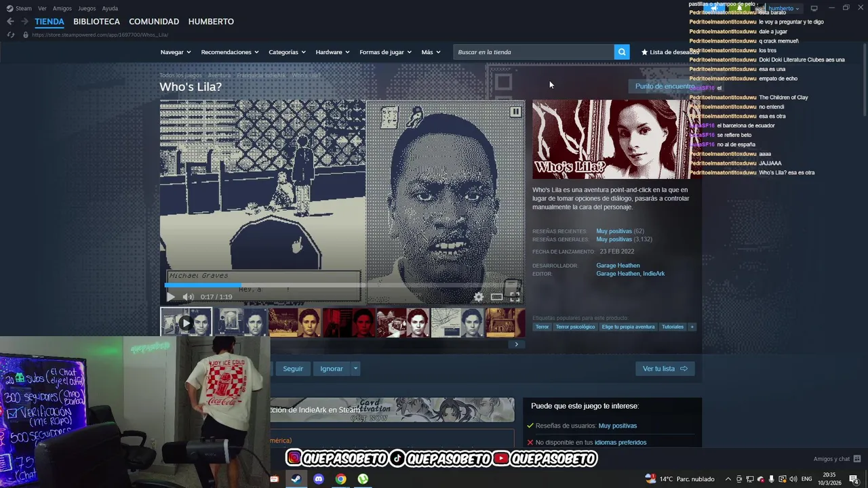The height and width of the screenshot is (488, 868).
Task: Open the Punto de encuentro button
Action: (665, 86)
